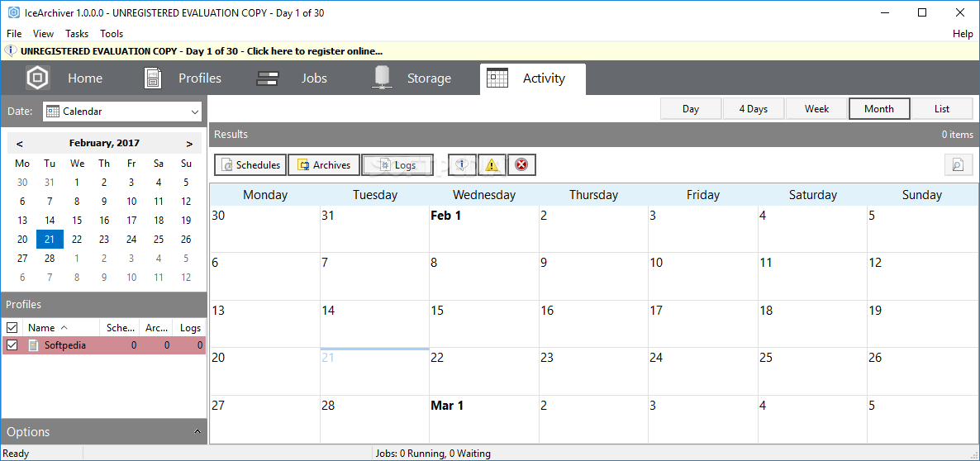
Task: Sort profiles by Name column header
Action: click(x=48, y=328)
